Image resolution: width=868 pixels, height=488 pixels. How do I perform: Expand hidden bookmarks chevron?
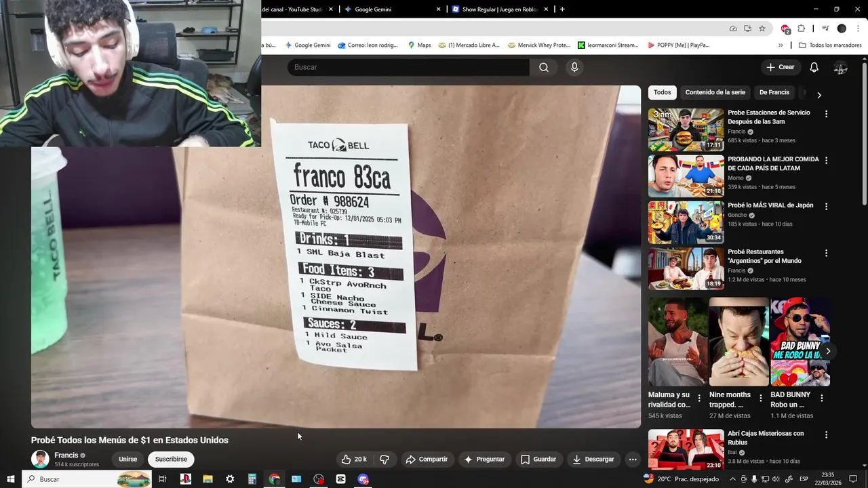point(781,45)
